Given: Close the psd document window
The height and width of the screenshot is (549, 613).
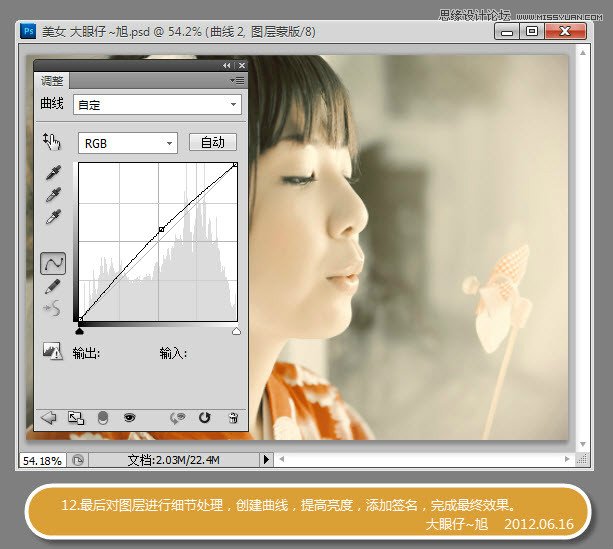Looking at the screenshot, I should pos(565,31).
